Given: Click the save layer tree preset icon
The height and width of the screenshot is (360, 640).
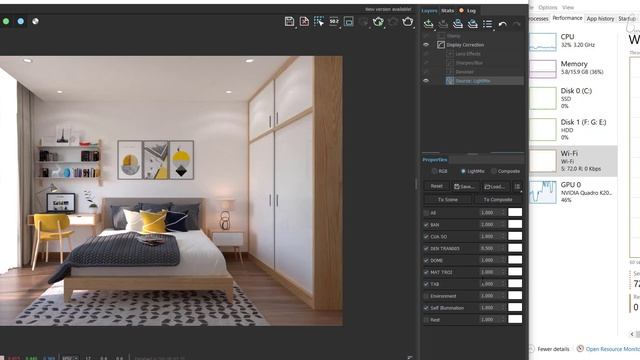Looking at the screenshot, I should (x=458, y=24).
